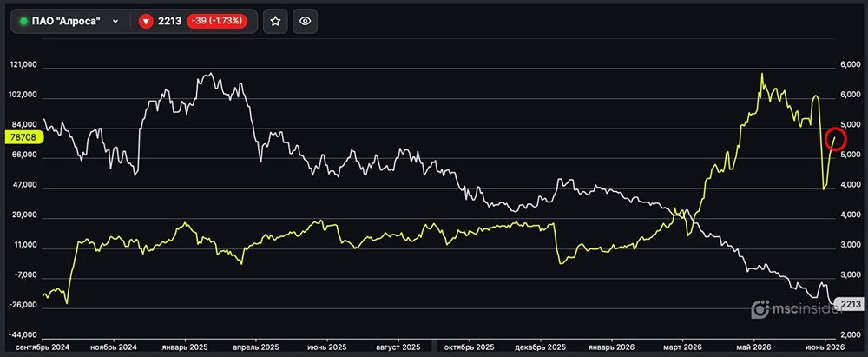Click the март 2026 axis label
The image size is (868, 357).
point(682,347)
